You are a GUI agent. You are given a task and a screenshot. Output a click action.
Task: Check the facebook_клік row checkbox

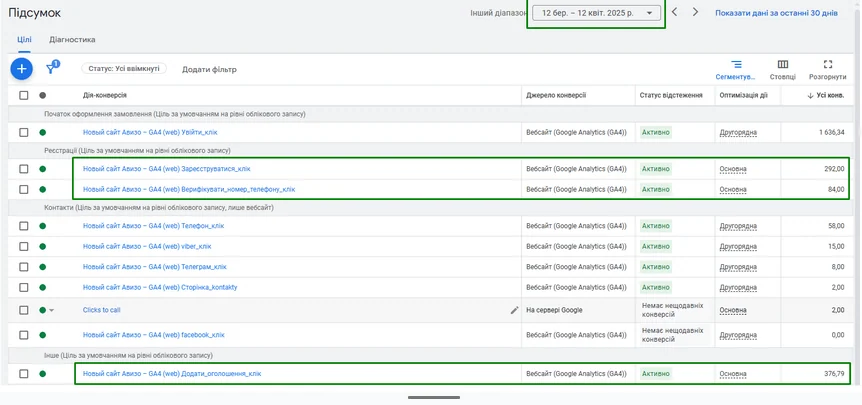24,335
